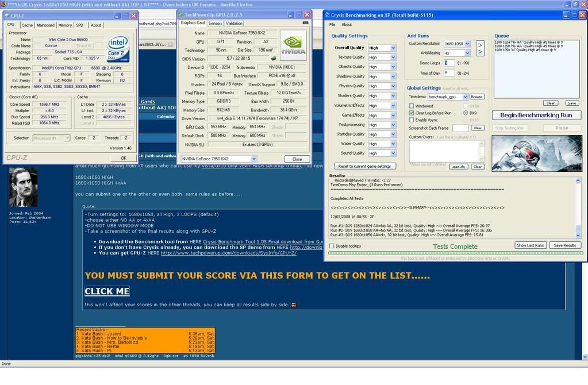
Task: Click the Crysis nanosuit artwork image
Action: click(x=537, y=153)
